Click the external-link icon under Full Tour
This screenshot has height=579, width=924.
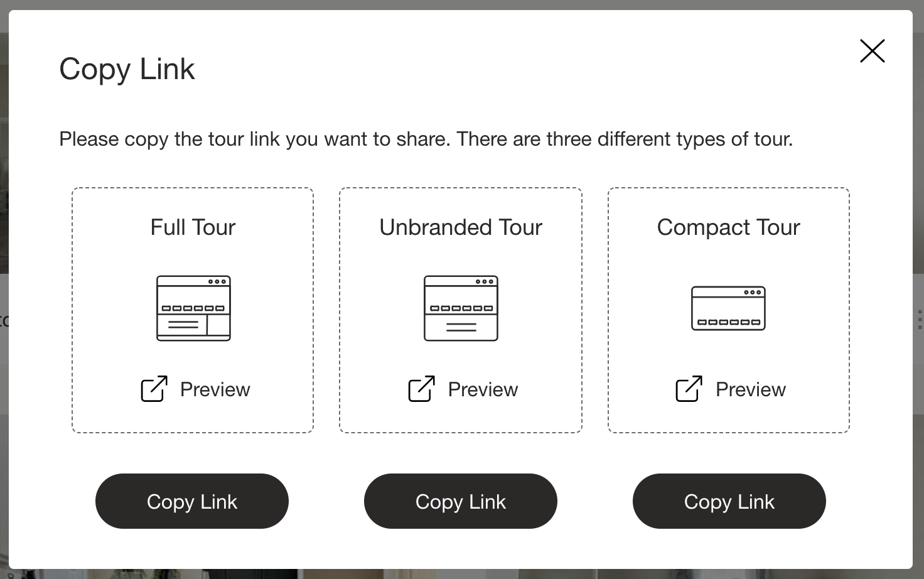pos(154,389)
